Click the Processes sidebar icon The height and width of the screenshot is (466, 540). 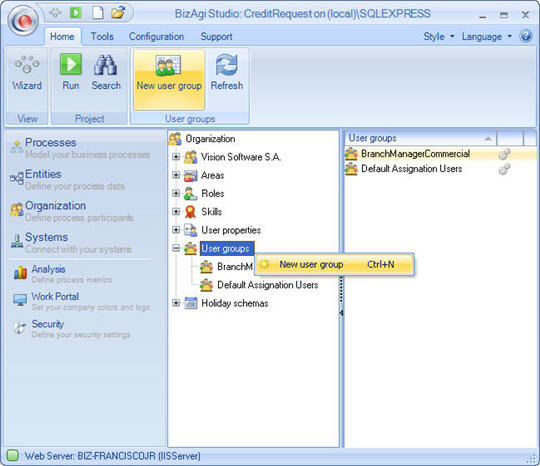pyautogui.click(x=16, y=147)
